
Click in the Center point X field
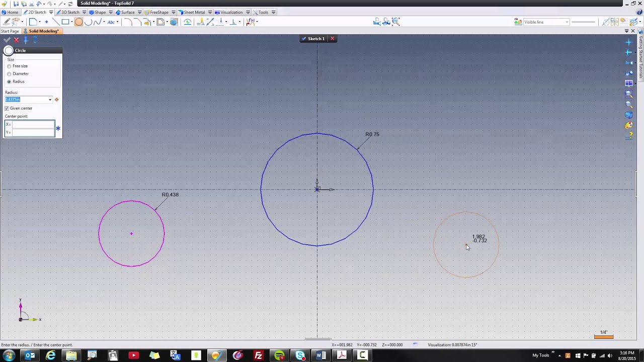[33, 125]
